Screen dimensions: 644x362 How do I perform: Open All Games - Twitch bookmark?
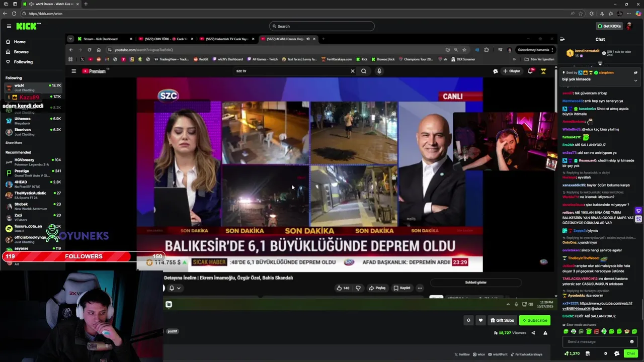coord(263,59)
